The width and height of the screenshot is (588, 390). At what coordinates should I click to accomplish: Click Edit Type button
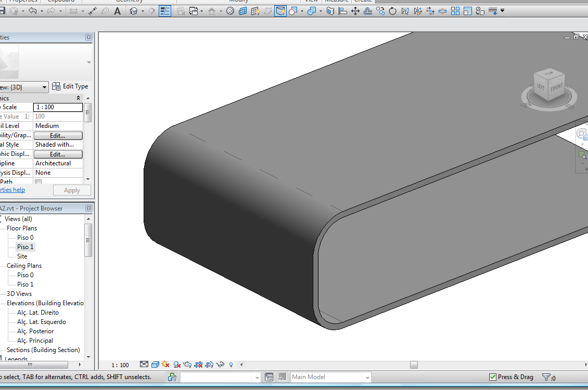pos(70,86)
